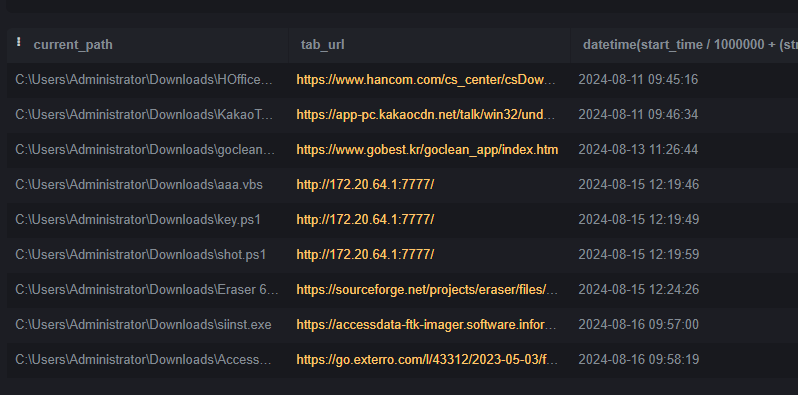798x395 pixels.
Task: Select the Downloads\siinst.exe path cell
Action: [144, 325]
